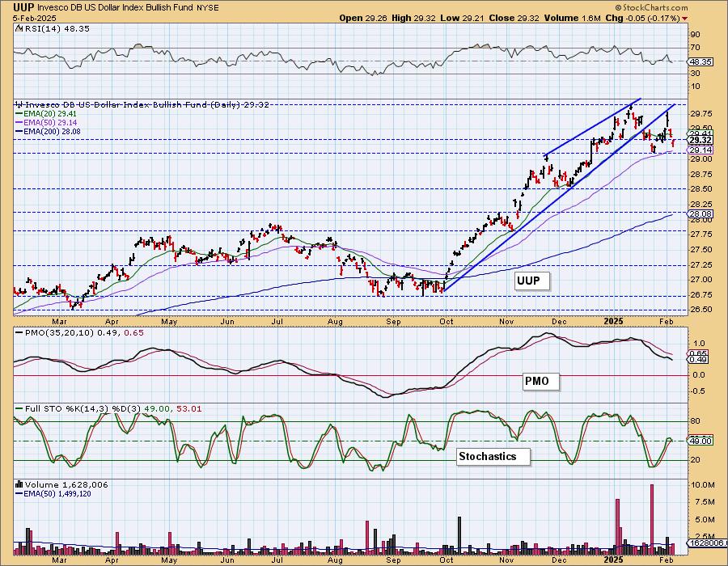The image size is (728, 566).
Task: Click the 28.08 tag on the right price axis
Action: point(700,214)
